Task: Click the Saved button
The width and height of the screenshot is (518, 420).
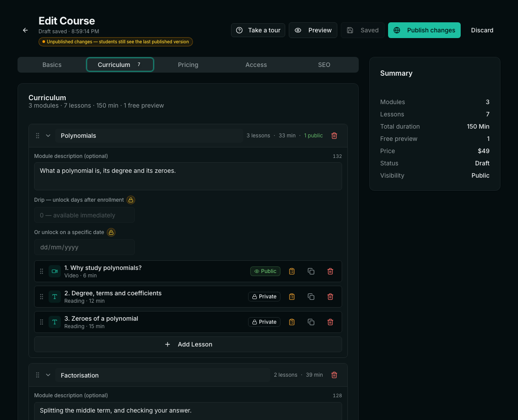Action: pyautogui.click(x=363, y=30)
